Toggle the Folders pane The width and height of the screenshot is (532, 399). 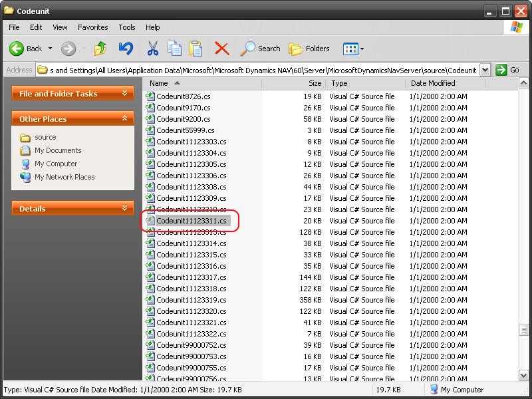tap(309, 49)
